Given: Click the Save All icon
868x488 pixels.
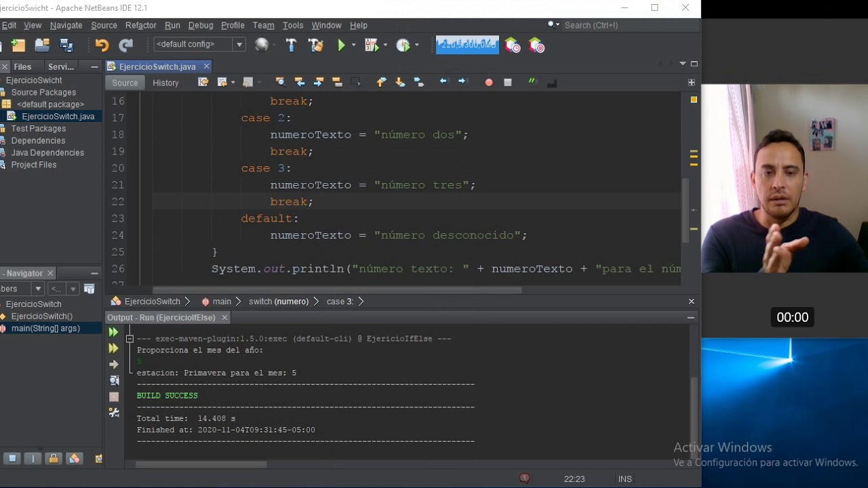Looking at the screenshot, I should coord(66,45).
